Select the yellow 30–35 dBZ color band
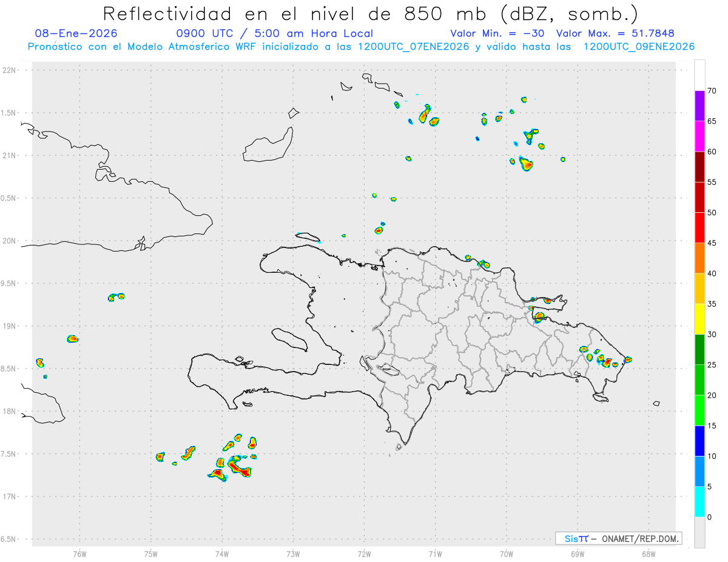728x562 pixels. (699, 319)
